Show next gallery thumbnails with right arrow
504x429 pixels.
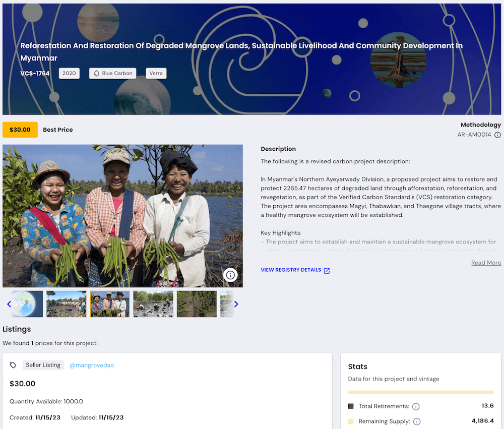236,304
